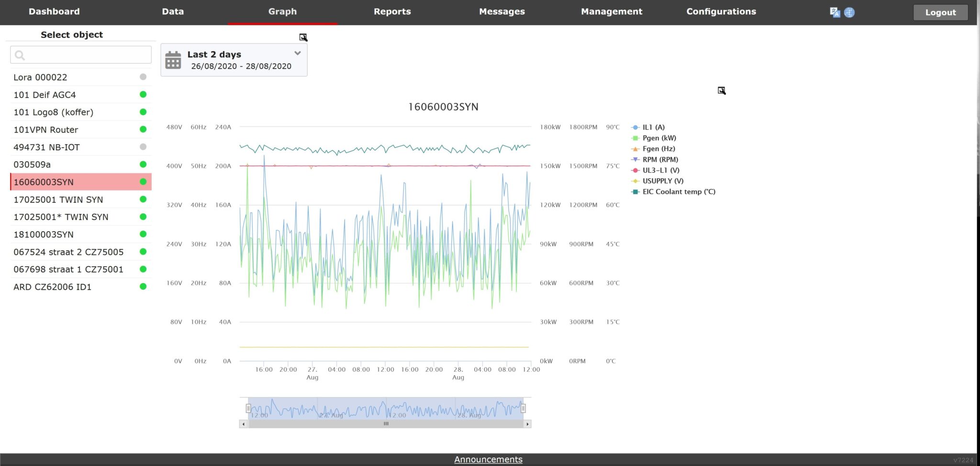Click the Fgen (Hz) legend triangle icon

[x=636, y=149]
